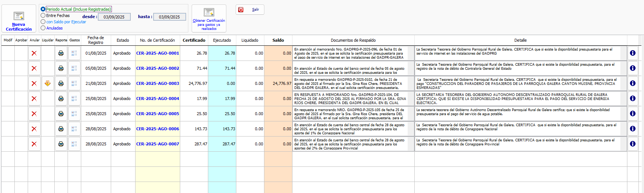Open Gastos list for CER-2025-AGO-0001
This screenshot has width=644, height=193.
[74, 53]
